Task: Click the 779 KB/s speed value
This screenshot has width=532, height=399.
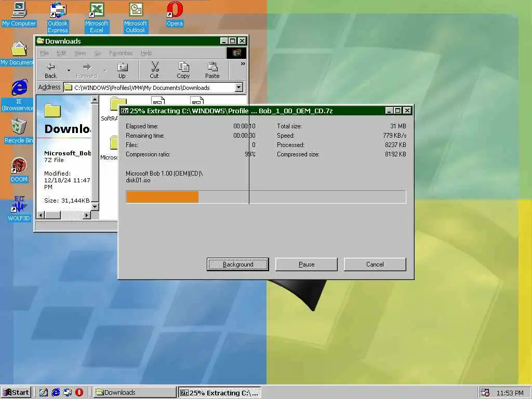Action: pyautogui.click(x=395, y=136)
